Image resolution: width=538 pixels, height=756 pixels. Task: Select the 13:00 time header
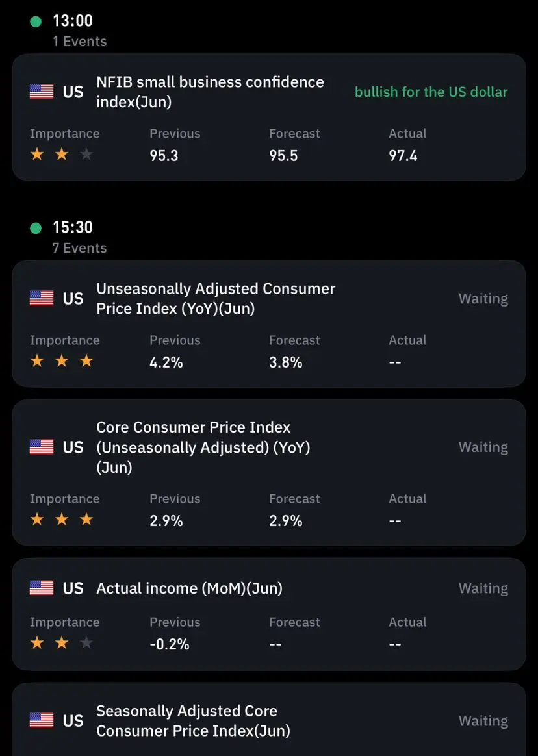click(72, 21)
